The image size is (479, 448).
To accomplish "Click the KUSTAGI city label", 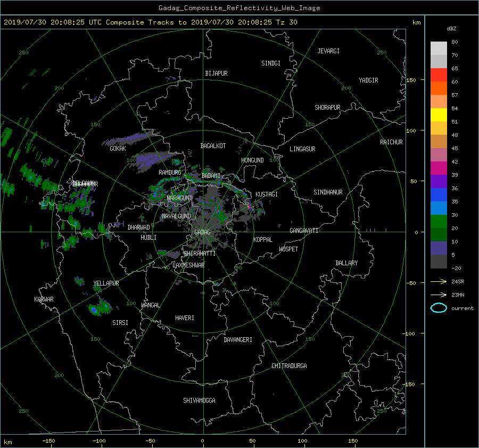I will pyautogui.click(x=267, y=194).
